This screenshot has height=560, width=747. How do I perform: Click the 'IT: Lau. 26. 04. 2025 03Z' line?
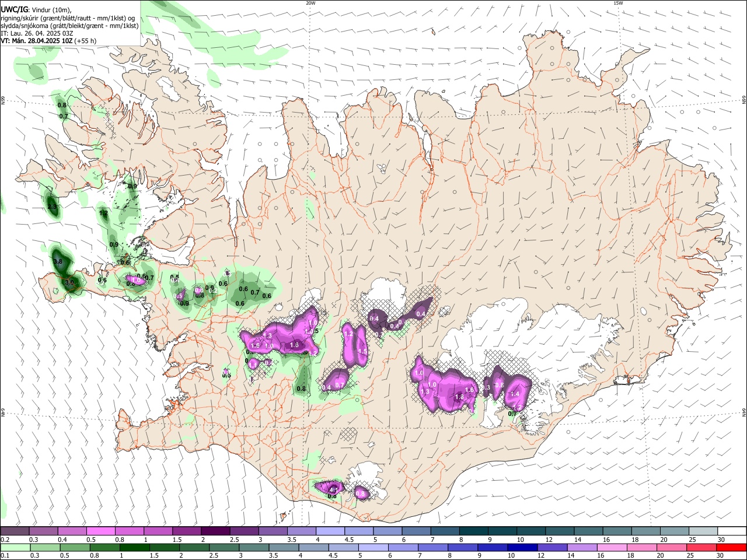pos(37,33)
